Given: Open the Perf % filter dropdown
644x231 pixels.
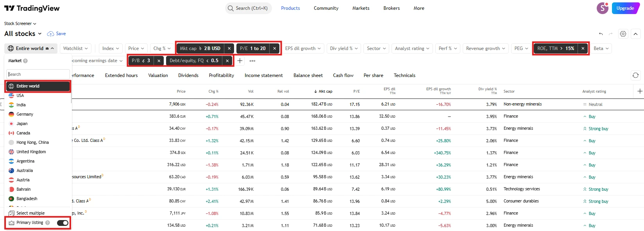Looking at the screenshot, I should pyautogui.click(x=448, y=48).
